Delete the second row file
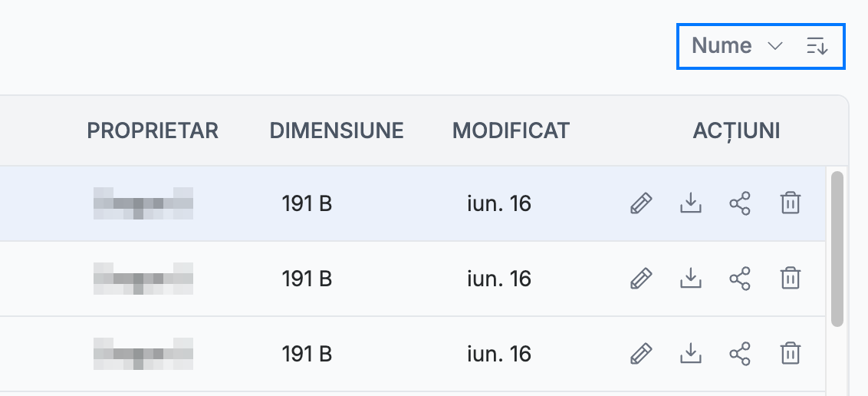This screenshot has width=868, height=396. (790, 278)
